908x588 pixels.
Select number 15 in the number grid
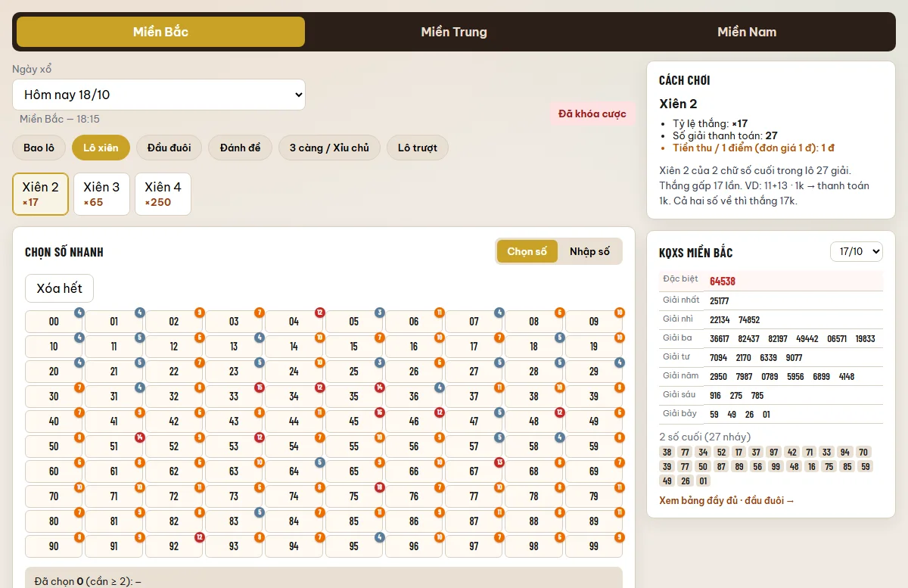point(354,347)
